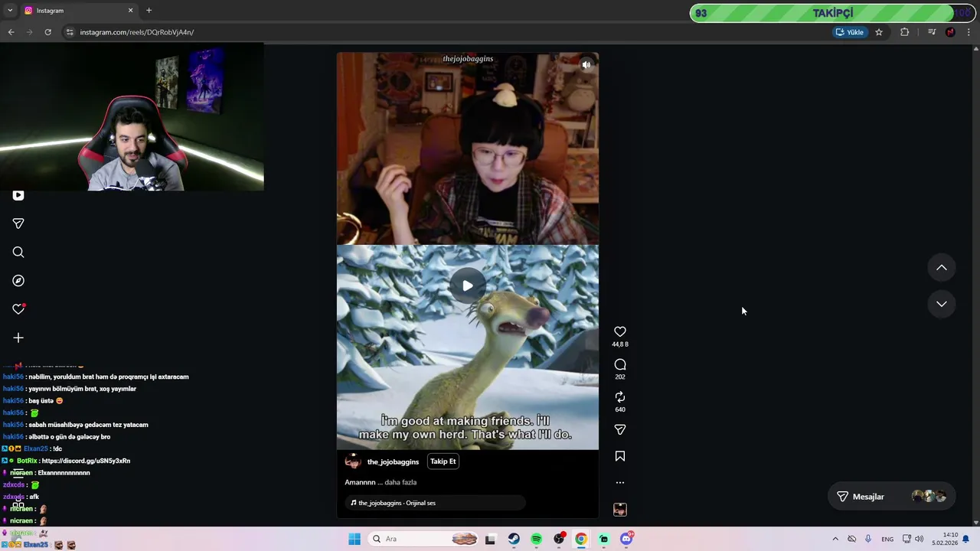The width and height of the screenshot is (980, 551).
Task: Open the_jojobaggins profile avatar
Action: click(353, 461)
